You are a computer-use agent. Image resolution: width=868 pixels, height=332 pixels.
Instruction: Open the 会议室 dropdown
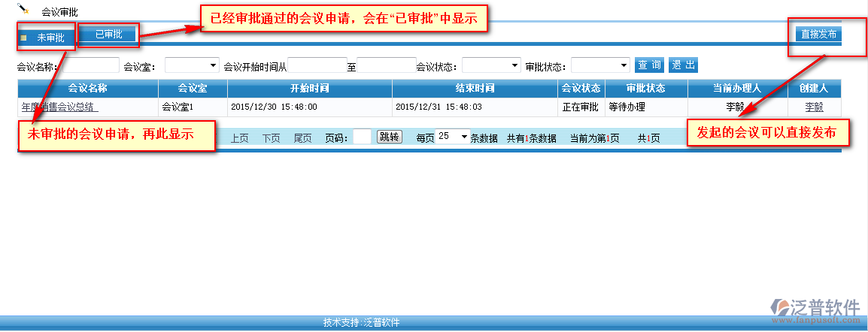192,65
